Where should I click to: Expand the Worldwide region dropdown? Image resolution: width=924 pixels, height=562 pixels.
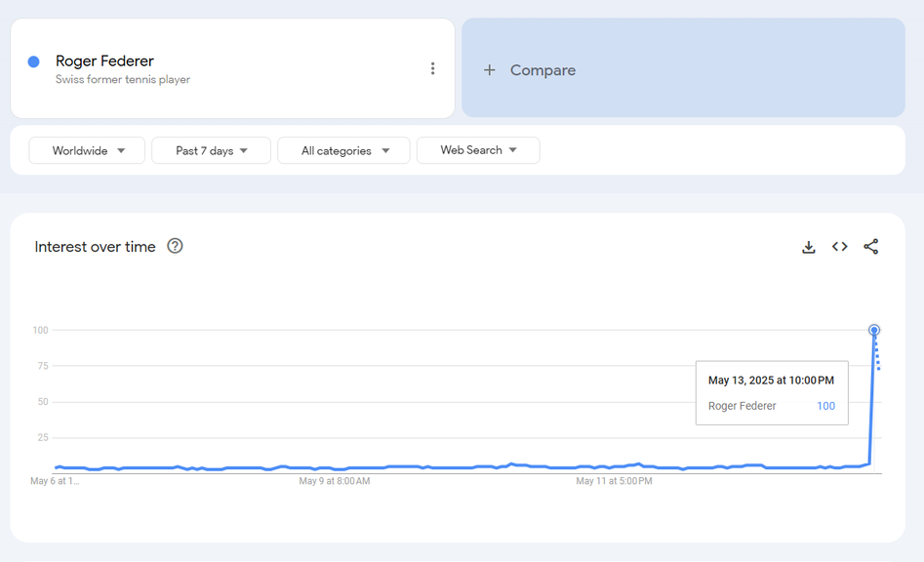[87, 151]
